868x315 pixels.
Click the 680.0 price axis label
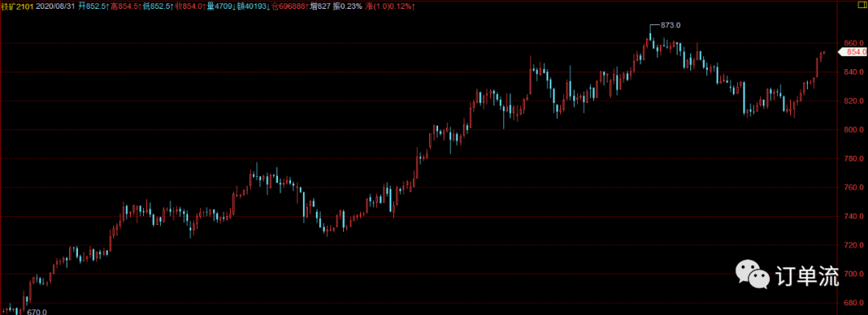854,303
